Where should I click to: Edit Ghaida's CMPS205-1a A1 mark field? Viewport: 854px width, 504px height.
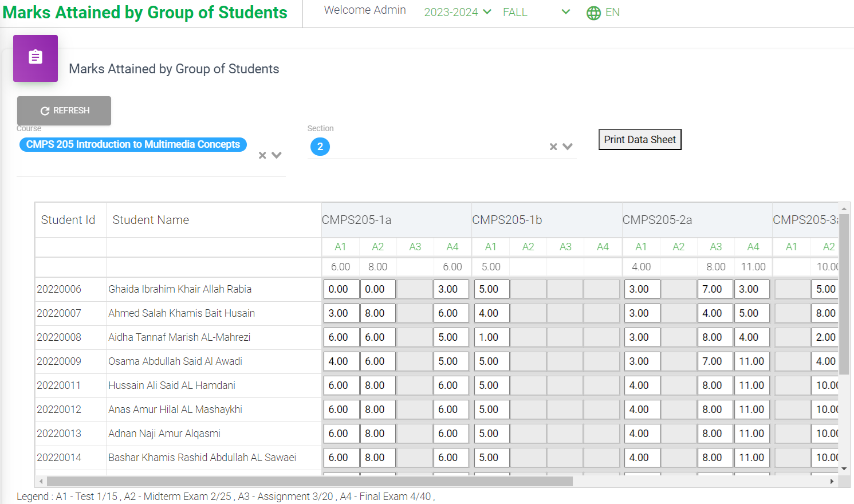(341, 289)
